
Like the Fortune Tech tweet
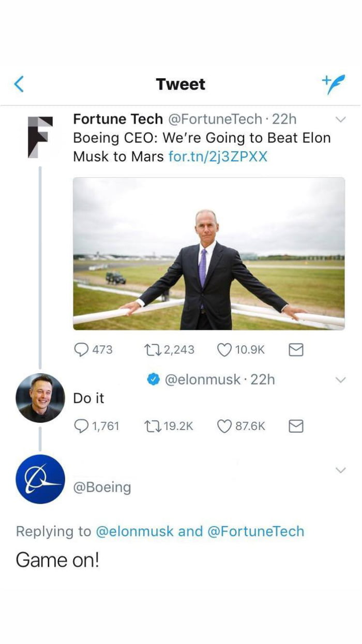(224, 350)
